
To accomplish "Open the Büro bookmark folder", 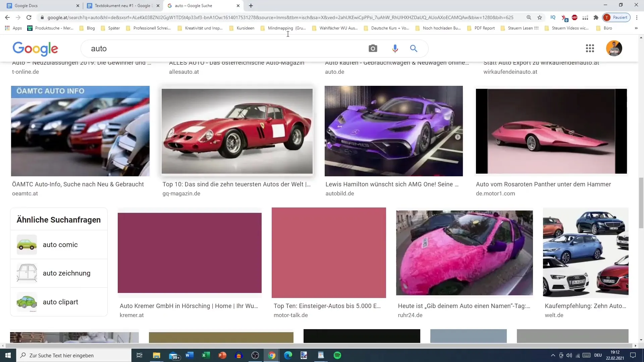I will (x=604, y=28).
